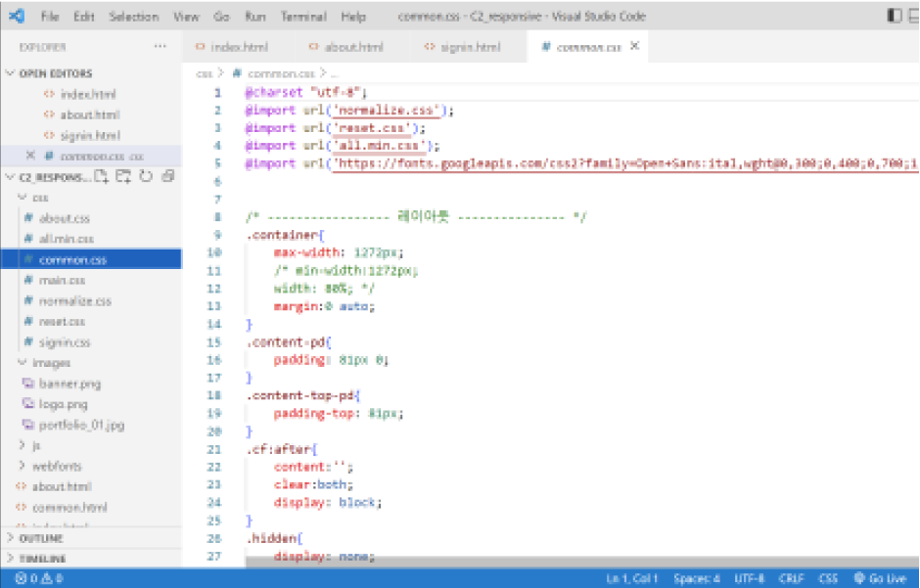Open the Edit menu

pos(84,17)
